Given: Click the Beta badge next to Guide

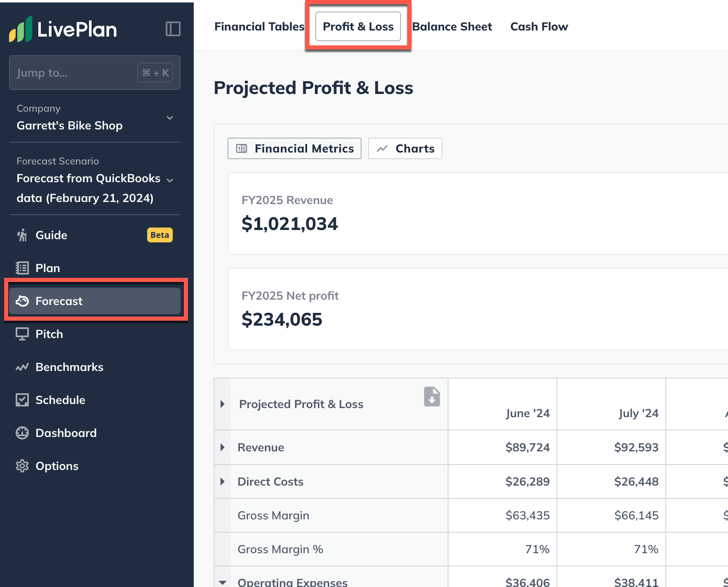Looking at the screenshot, I should pyautogui.click(x=160, y=235).
